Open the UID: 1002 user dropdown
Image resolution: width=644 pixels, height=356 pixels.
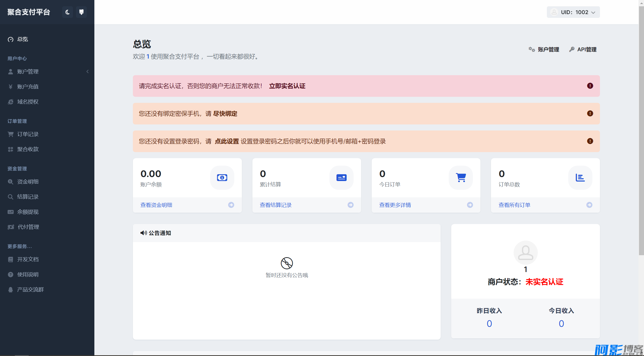tap(573, 12)
